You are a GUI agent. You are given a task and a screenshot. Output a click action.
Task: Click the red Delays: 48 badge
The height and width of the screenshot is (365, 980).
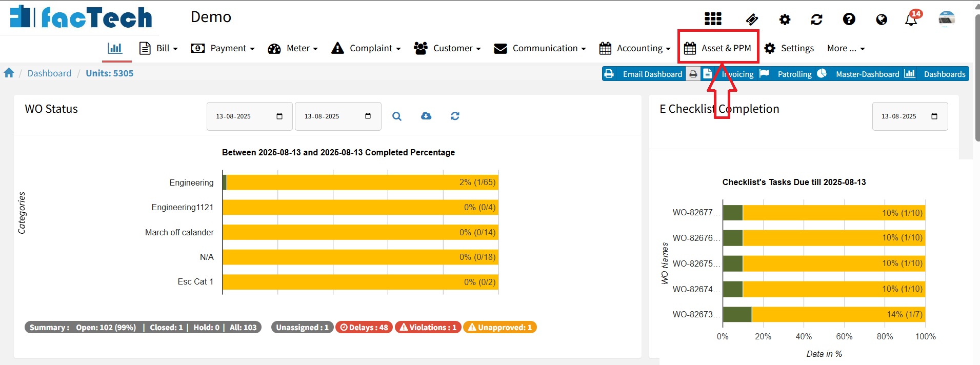[364, 327]
